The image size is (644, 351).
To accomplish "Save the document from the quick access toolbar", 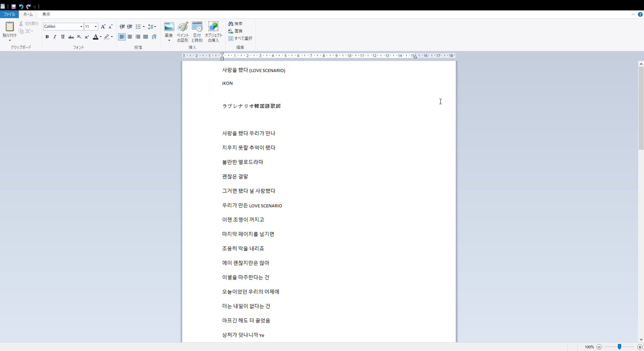I will (14, 7).
